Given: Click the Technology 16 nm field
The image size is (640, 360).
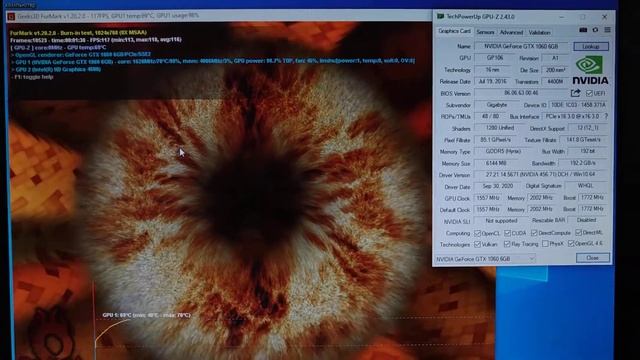Looking at the screenshot, I should [x=492, y=70].
